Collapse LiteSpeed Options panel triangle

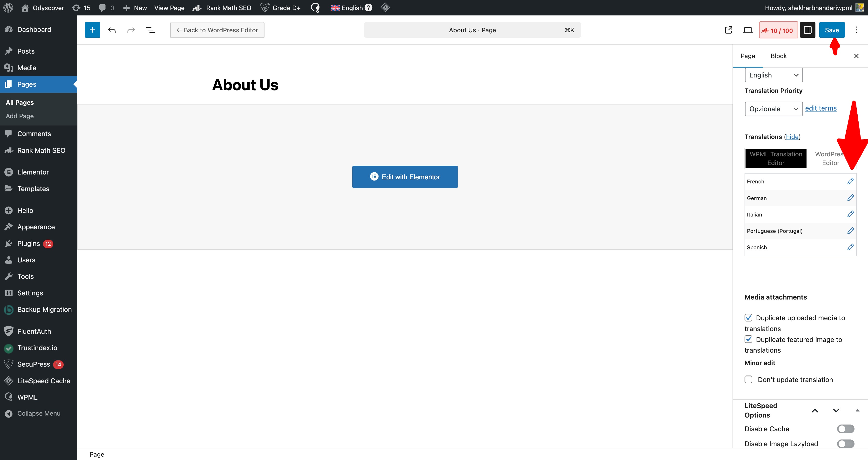pos(857,411)
